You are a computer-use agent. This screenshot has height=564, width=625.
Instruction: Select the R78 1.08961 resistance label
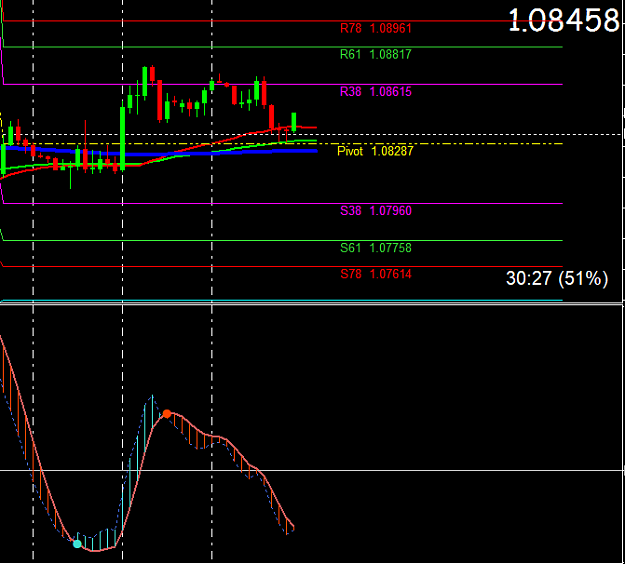pyautogui.click(x=375, y=28)
